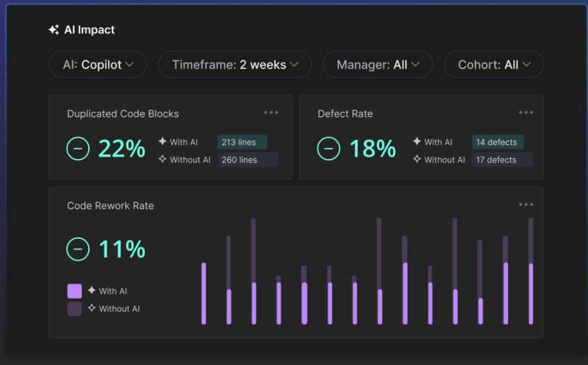Screen dimensions: 588x365
Task: Click the With AI sparkle in Defect Rate
Action: pos(417,142)
